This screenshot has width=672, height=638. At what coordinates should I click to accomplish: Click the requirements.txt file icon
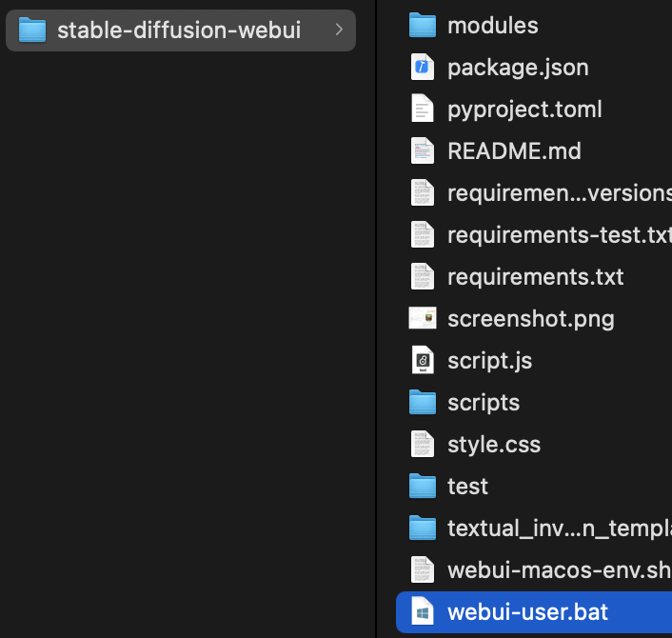[x=423, y=276]
